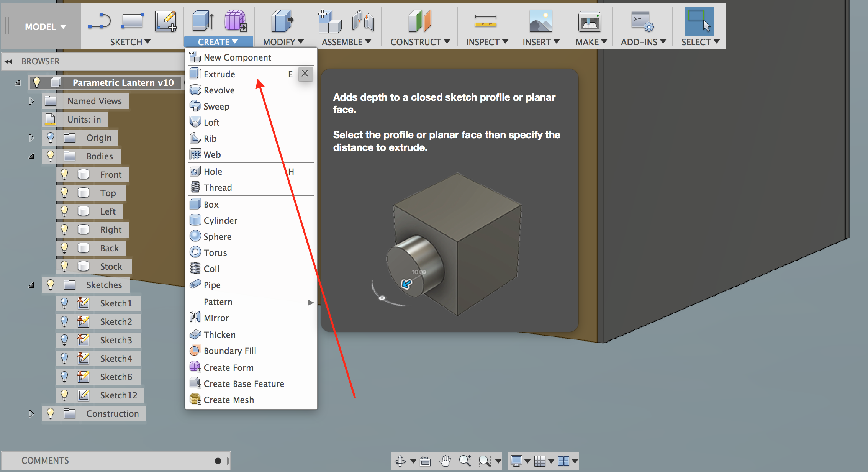
Task: Click New Component button
Action: click(237, 56)
